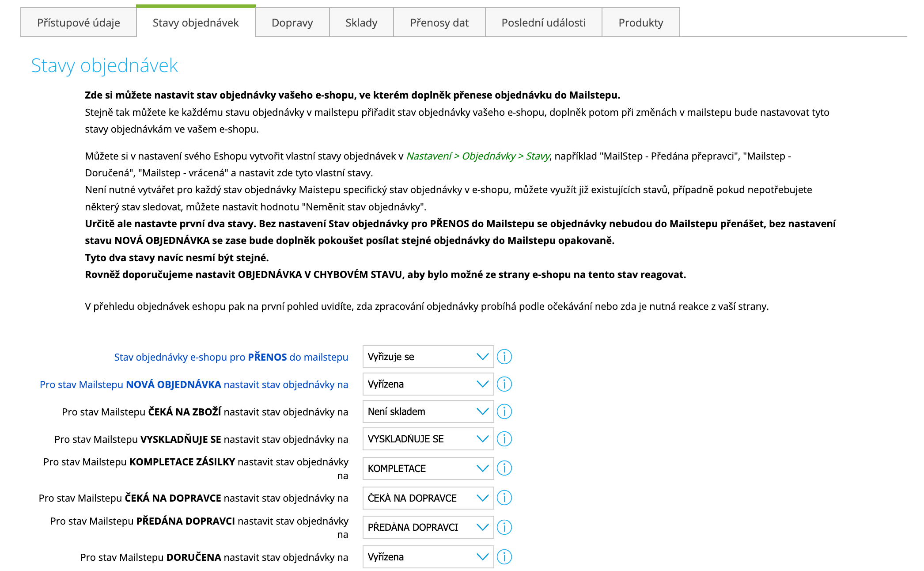Click info icon beside PŘENOS order status
The width and height of the screenshot is (924, 571).
click(x=504, y=357)
